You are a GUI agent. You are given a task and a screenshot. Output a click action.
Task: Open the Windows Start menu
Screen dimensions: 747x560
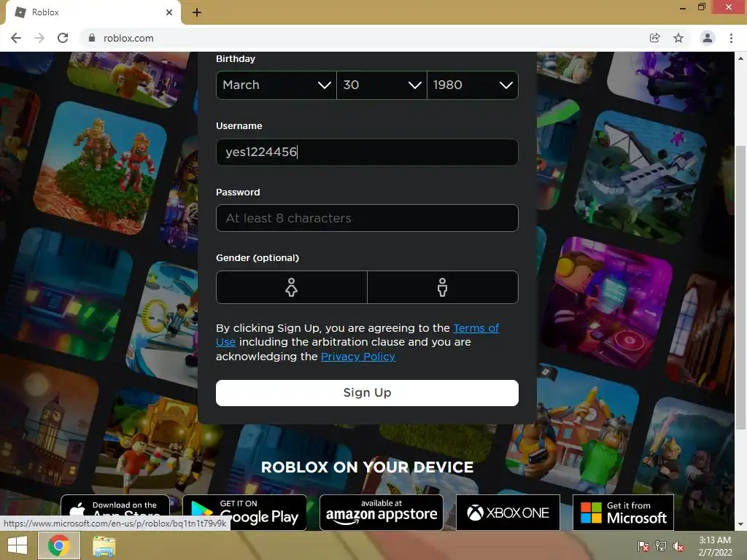click(18, 545)
